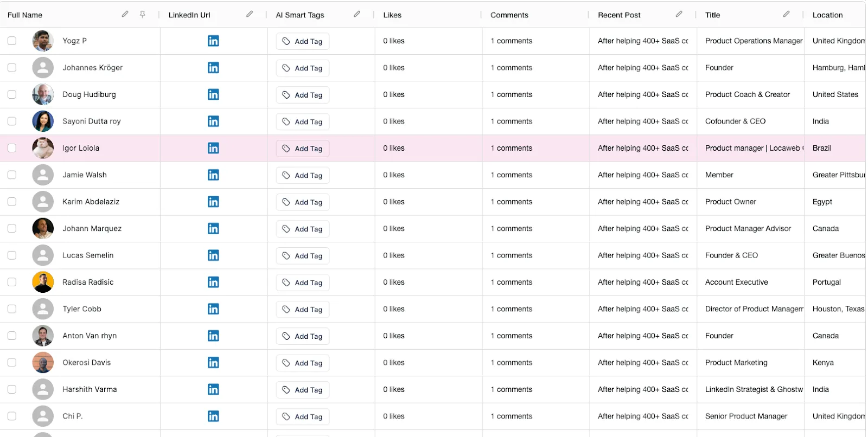Select the checkbox for Yogz P
Screen dimensions: 868x437
click(12, 41)
